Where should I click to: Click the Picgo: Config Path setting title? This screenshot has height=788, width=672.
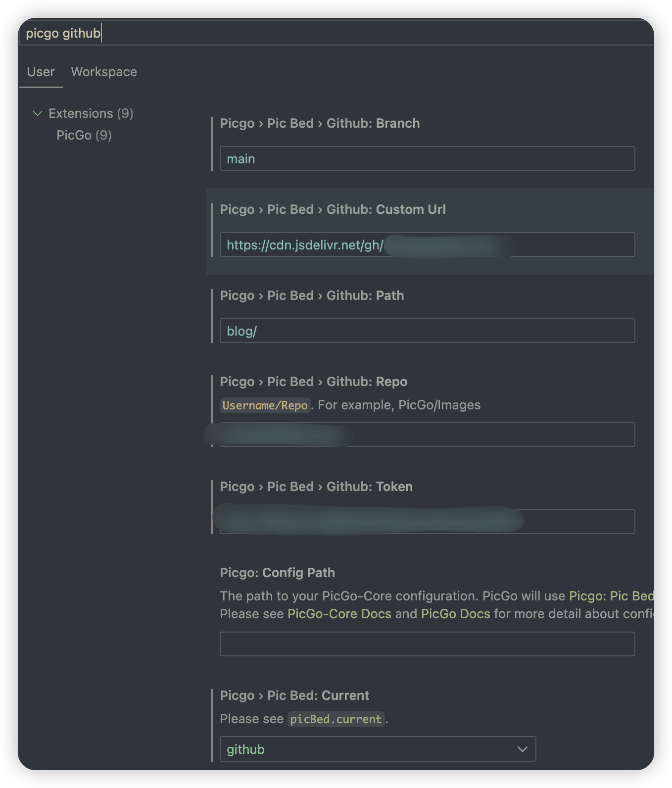pos(278,572)
